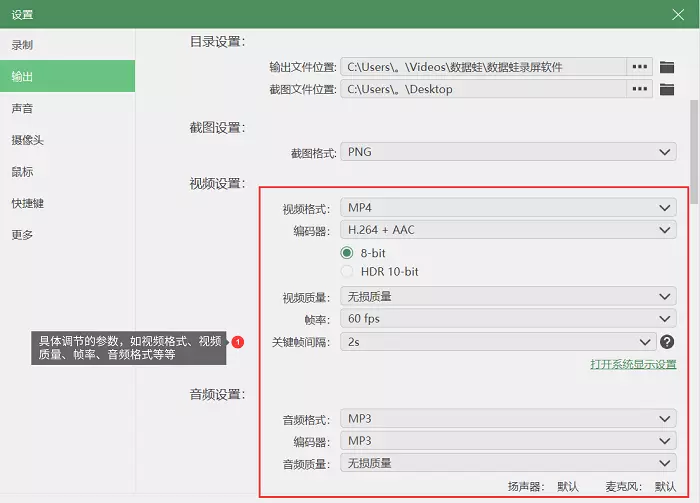
Task: Click the settings panel vertical scrollbar
Action: (694, 152)
